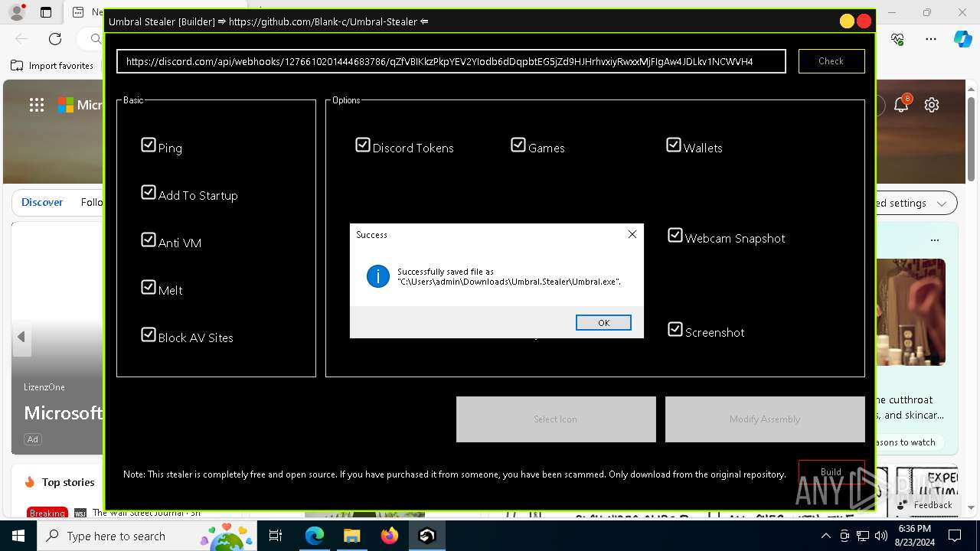Click the volume icon in system tray
The width and height of the screenshot is (980, 551).
coord(880,536)
